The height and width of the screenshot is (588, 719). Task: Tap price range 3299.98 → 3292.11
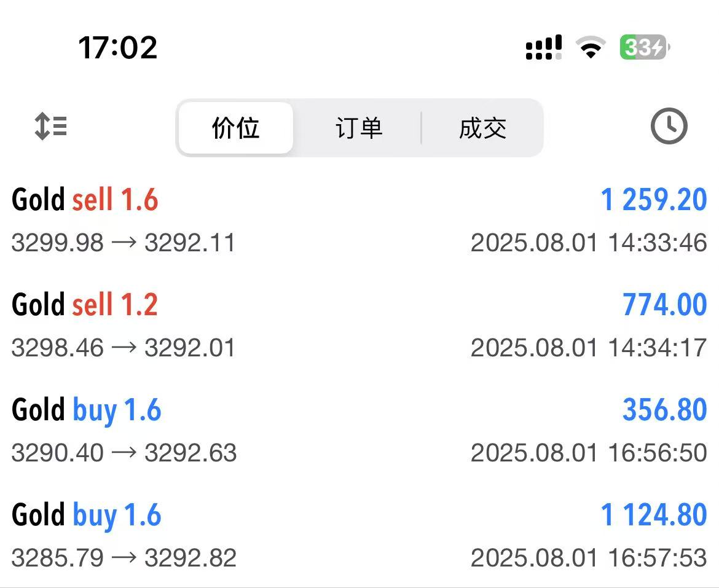pyautogui.click(x=124, y=243)
